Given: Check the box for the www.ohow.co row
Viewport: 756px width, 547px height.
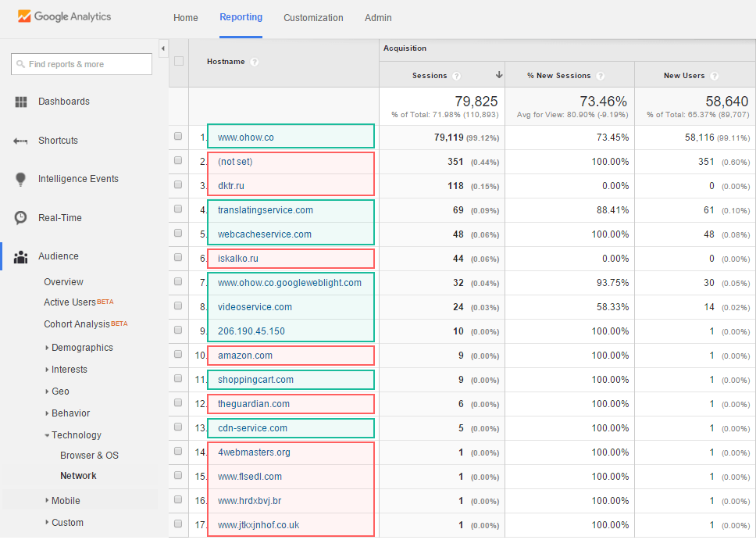Looking at the screenshot, I should (178, 137).
